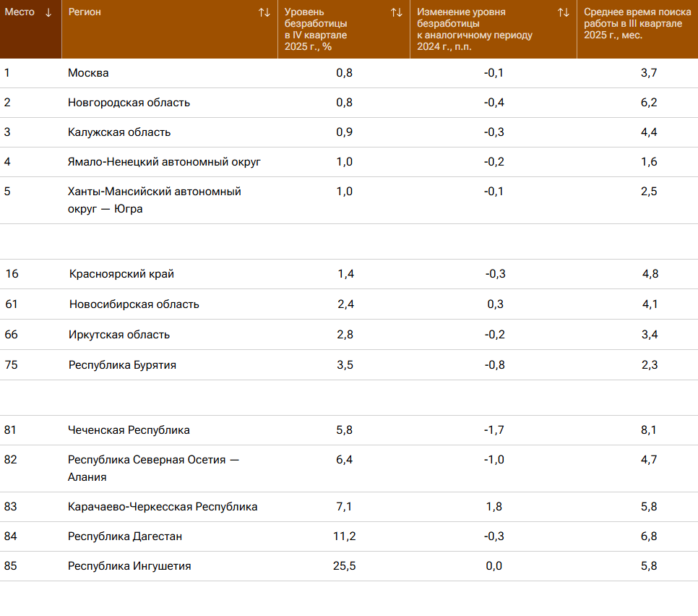Click the Красноярский край row

point(121,274)
